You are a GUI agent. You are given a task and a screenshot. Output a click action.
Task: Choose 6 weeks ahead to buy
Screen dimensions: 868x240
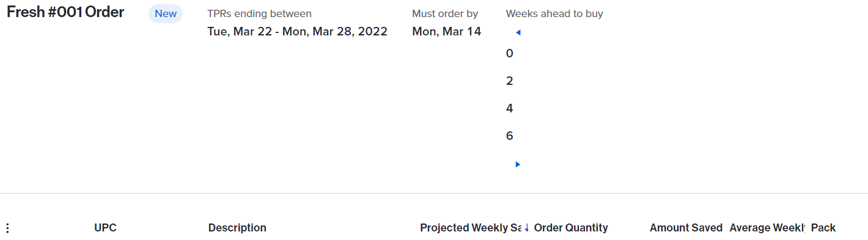(510, 136)
